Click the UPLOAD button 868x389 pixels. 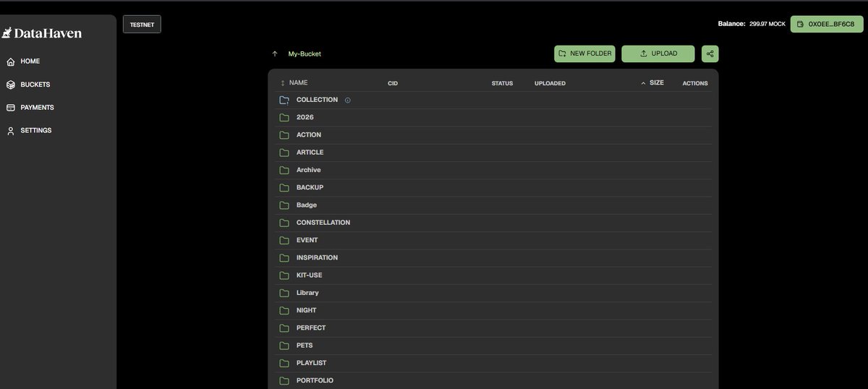coord(658,54)
